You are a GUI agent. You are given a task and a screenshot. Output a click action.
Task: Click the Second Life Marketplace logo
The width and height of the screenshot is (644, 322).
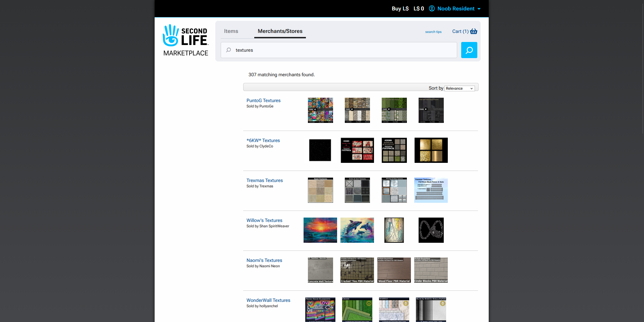pos(185,40)
